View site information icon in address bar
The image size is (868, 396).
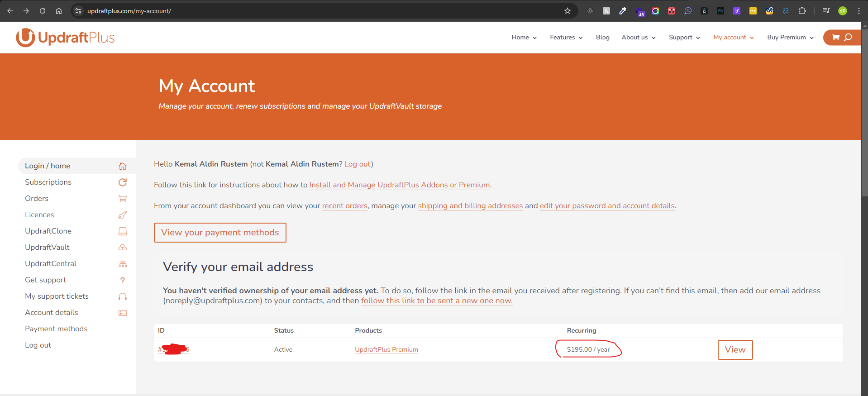[x=78, y=11]
